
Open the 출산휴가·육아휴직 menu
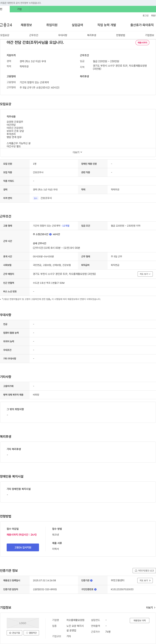[142, 25]
